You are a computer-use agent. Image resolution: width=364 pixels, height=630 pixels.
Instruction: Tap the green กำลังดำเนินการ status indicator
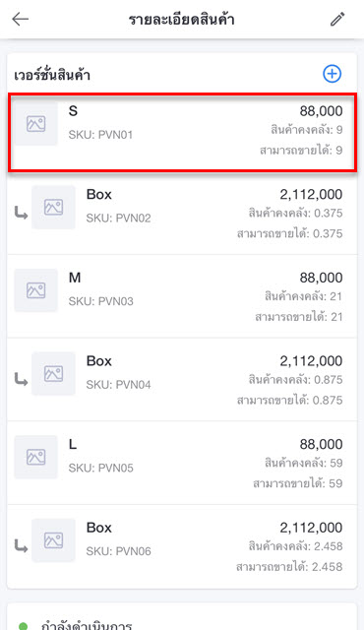pyautogui.click(x=24, y=626)
